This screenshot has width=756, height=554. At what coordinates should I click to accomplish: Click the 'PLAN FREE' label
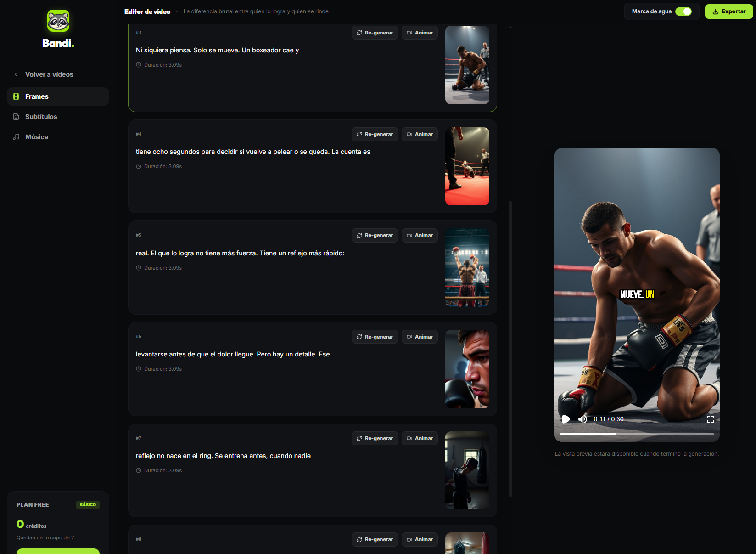coord(33,505)
